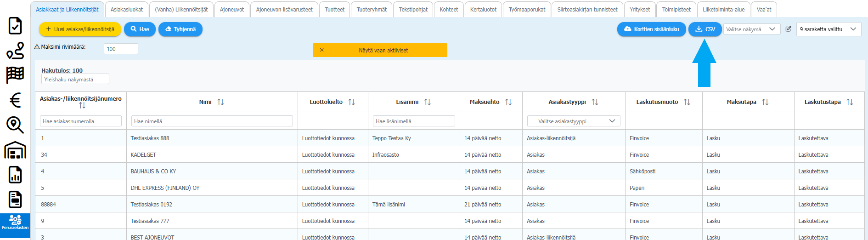Screen dimensions: 868x240
Task: Open the warehouse sidebar icon
Action: pos(15,150)
